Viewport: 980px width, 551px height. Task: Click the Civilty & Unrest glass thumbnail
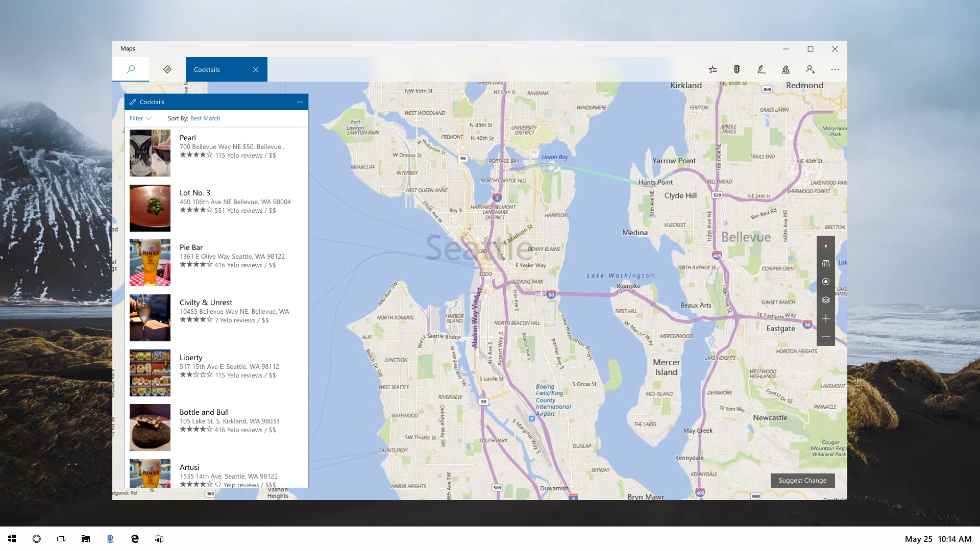(150, 318)
